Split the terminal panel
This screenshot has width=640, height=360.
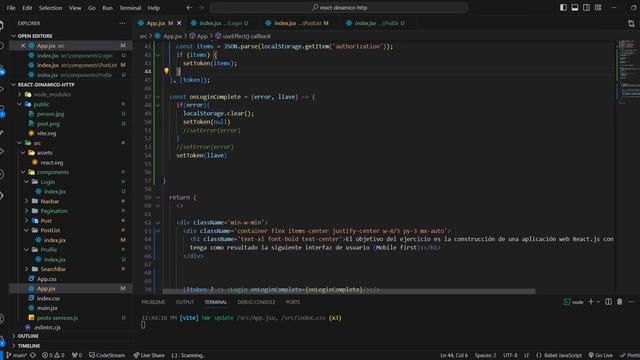click(x=608, y=302)
